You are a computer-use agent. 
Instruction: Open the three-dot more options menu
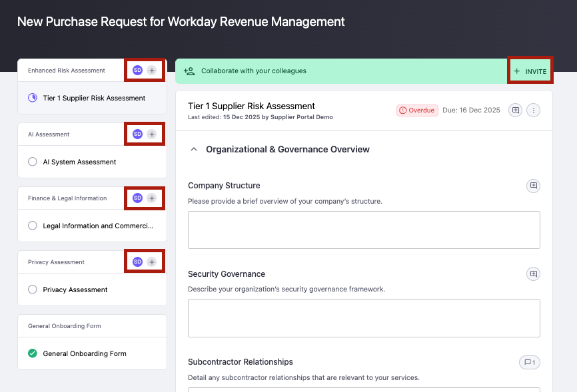533,110
